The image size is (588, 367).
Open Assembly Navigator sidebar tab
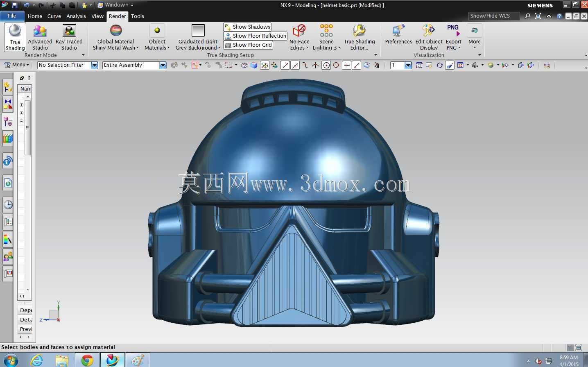(x=8, y=87)
